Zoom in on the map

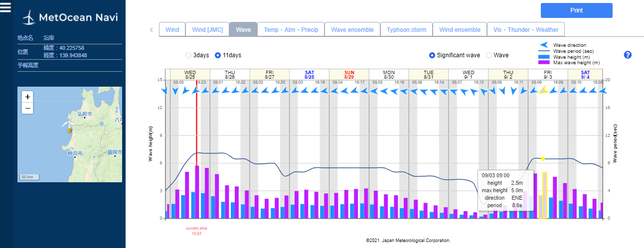point(27,97)
